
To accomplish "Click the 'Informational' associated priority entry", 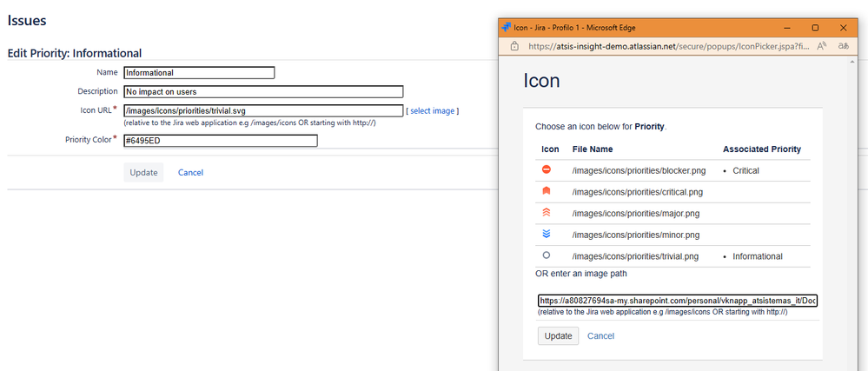I will point(758,256).
